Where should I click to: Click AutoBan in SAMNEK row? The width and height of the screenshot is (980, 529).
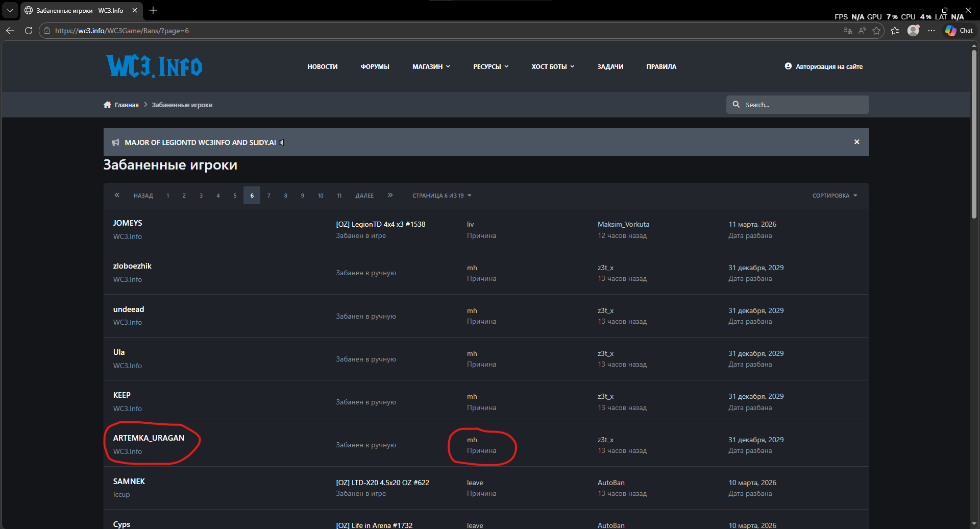(x=611, y=483)
